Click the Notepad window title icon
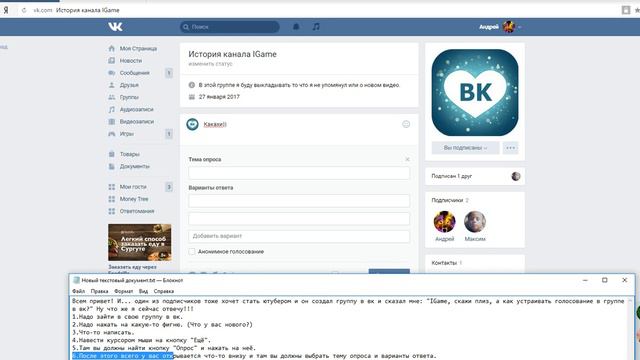The width and height of the screenshot is (640, 360). [x=76, y=280]
